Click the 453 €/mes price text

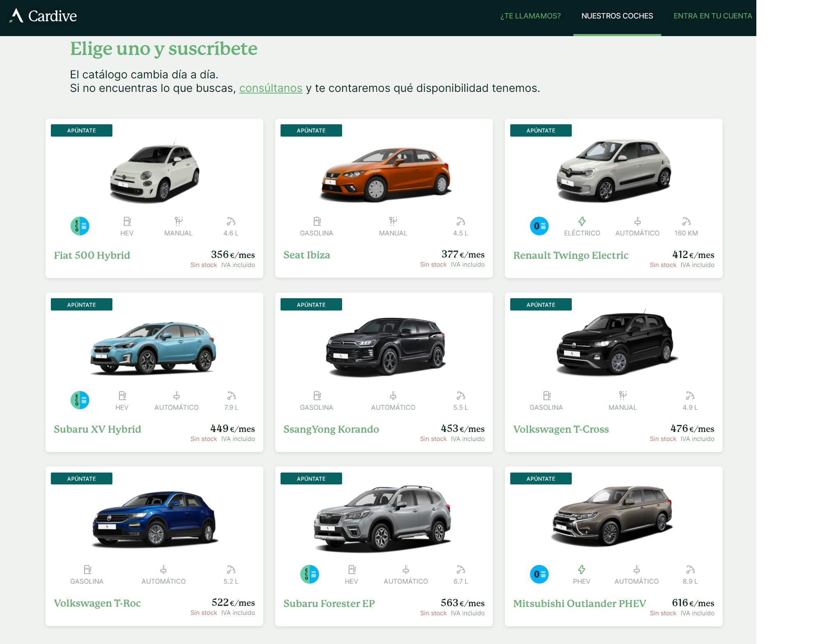pyautogui.click(x=462, y=429)
